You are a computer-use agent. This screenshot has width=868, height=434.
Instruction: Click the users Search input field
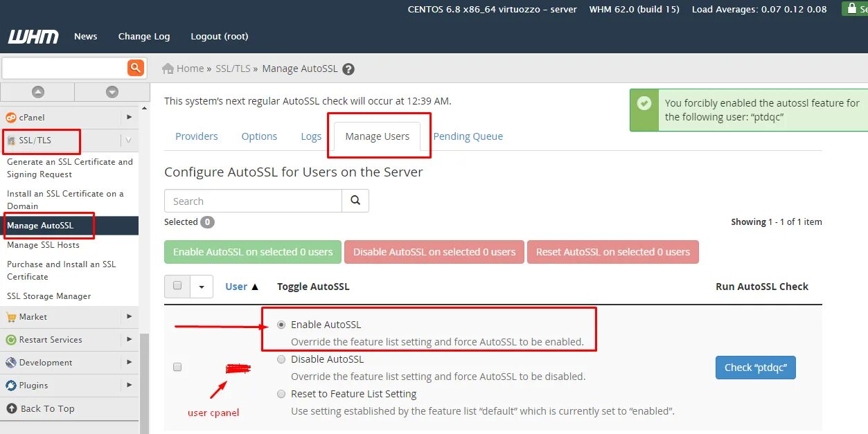pyautogui.click(x=253, y=201)
